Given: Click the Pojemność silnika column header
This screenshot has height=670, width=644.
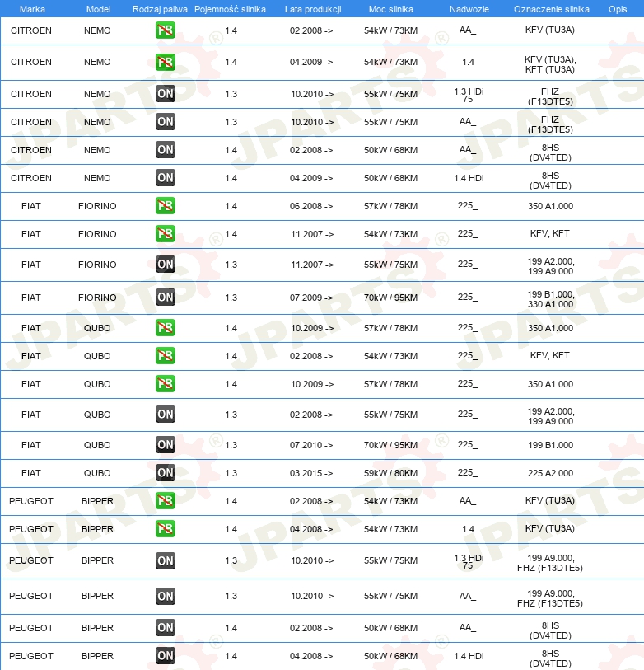Looking at the screenshot, I should point(230,9).
